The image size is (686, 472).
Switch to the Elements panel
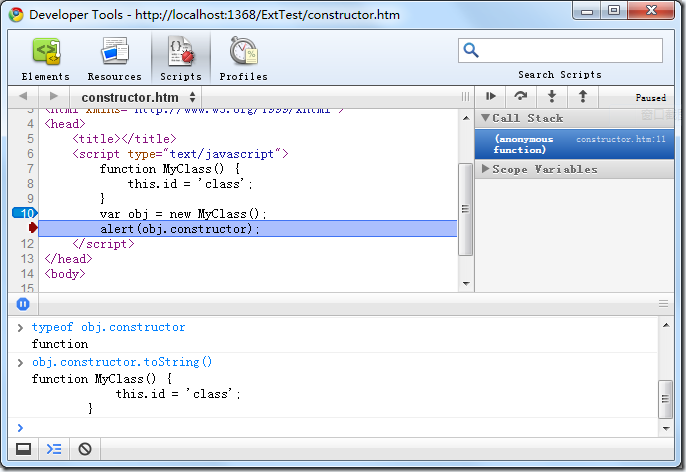point(46,59)
